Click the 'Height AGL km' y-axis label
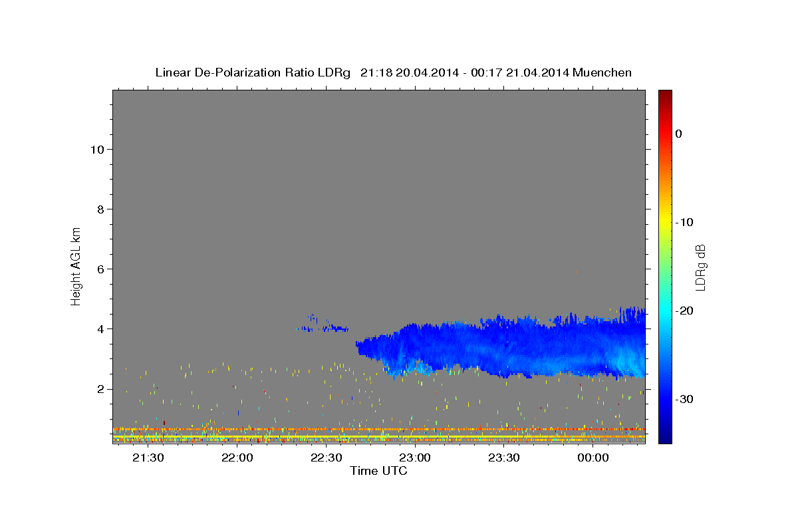The height and width of the screenshot is (532, 798). tap(76, 265)
